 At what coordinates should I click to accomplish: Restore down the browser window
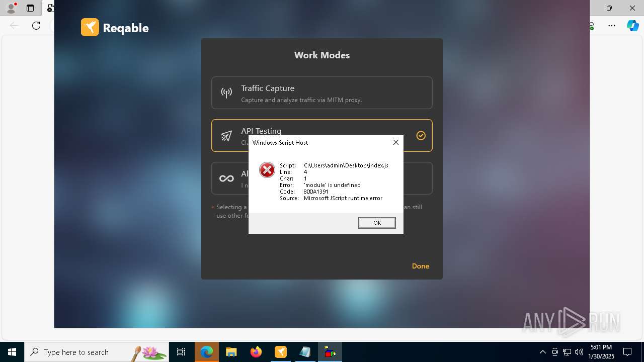609,8
